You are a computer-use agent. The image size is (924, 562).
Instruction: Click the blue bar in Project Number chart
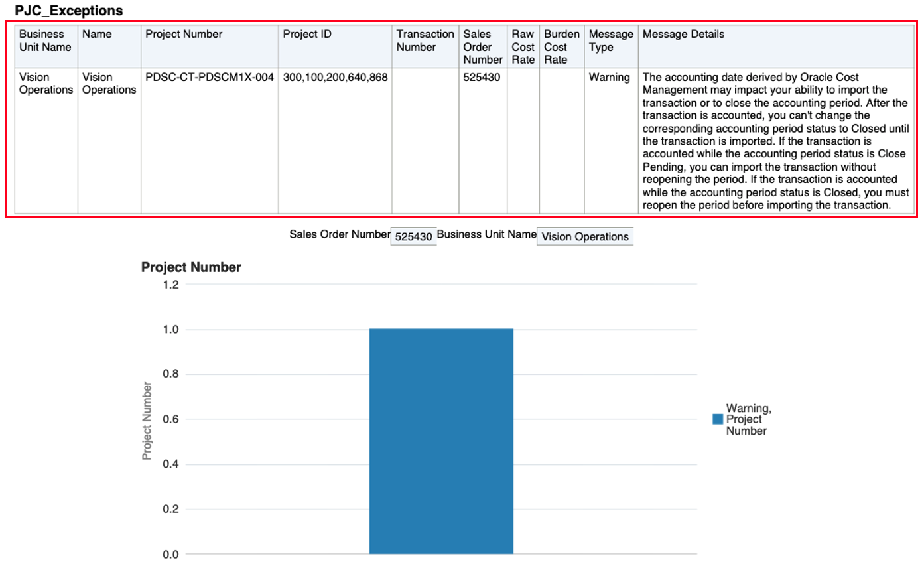pyautogui.click(x=441, y=441)
